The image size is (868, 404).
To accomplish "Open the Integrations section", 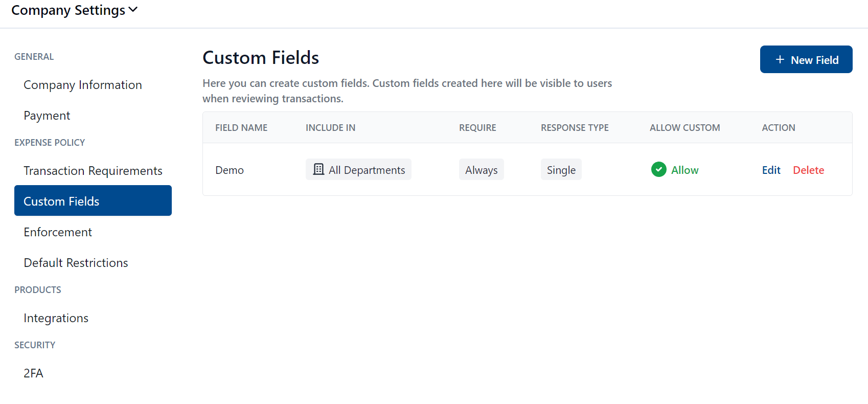I will [x=56, y=318].
